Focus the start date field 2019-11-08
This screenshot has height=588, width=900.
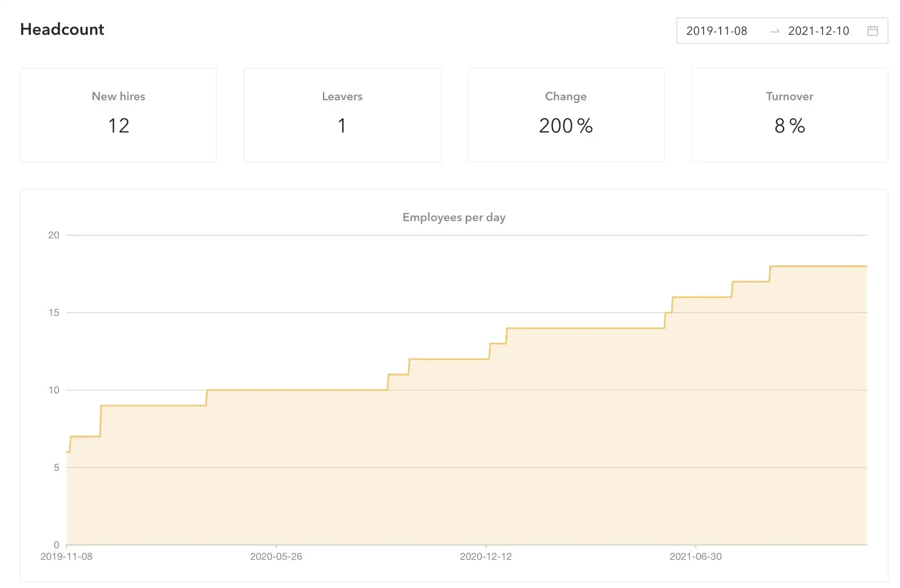717,31
